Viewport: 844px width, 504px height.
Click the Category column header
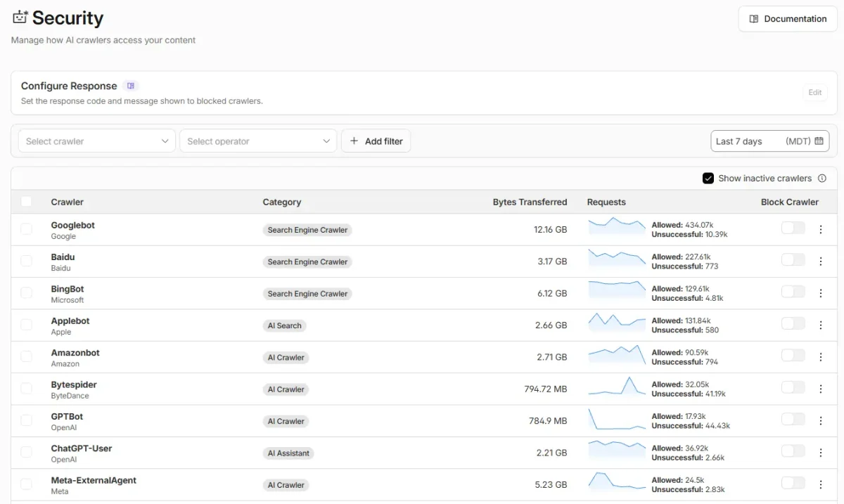click(282, 202)
